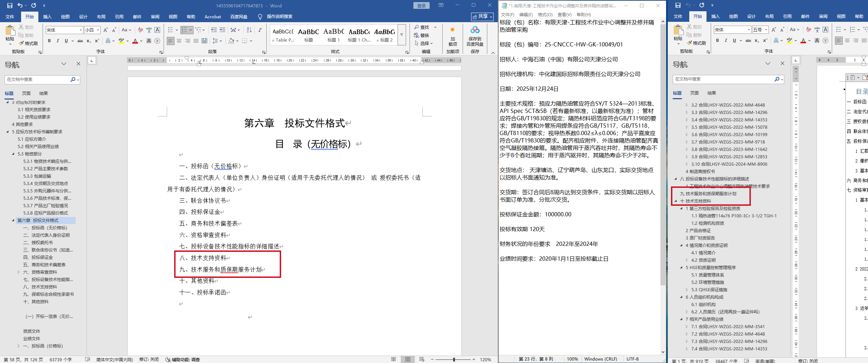
Task: Open the 布局 tab in right Word
Action: 769,16
